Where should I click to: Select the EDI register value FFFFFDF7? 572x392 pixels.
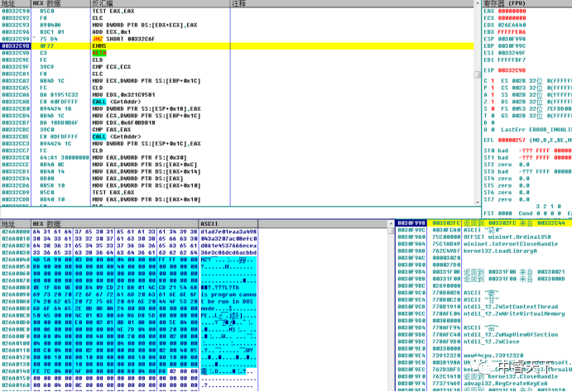[x=512, y=60]
